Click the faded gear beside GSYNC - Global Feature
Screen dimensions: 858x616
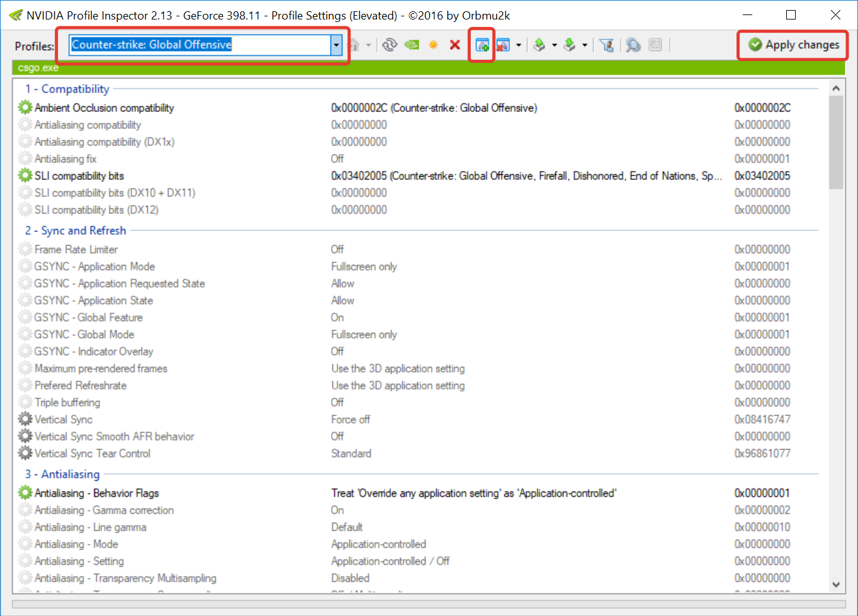[x=25, y=317]
